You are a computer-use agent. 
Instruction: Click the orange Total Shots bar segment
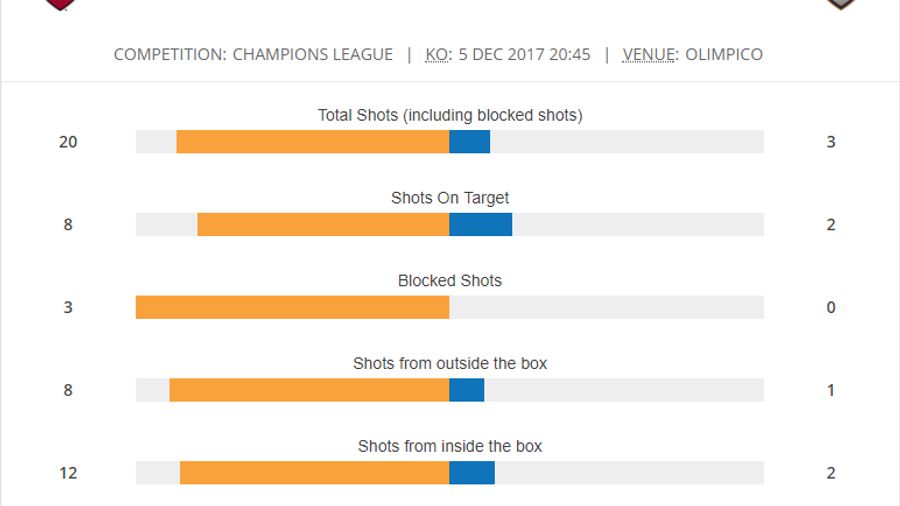pyautogui.click(x=313, y=142)
